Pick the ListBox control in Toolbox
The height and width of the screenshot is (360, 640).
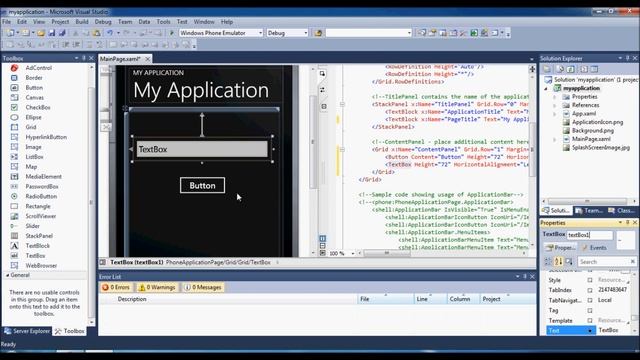point(34,157)
